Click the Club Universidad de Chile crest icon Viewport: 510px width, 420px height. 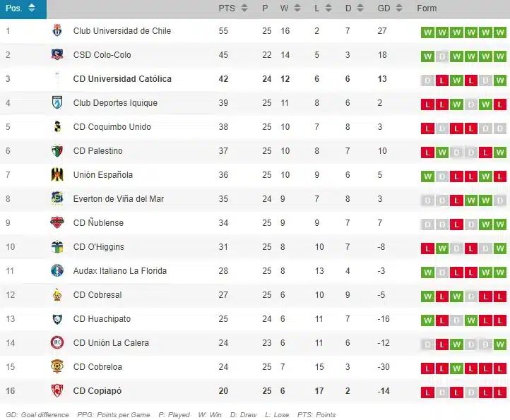coord(57,31)
